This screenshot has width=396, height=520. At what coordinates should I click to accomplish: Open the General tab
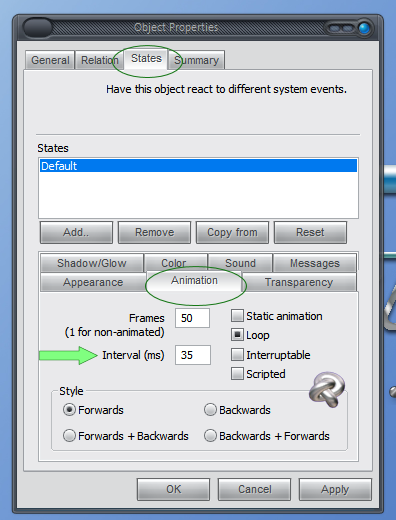[50, 60]
